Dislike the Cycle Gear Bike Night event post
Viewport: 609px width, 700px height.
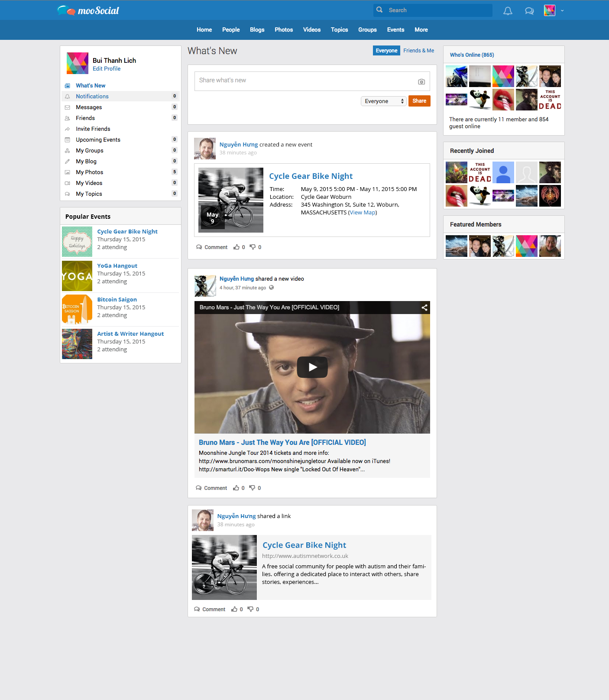pos(253,247)
